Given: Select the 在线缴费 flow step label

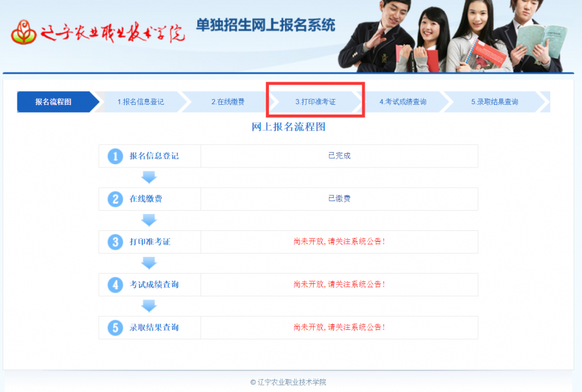Looking at the screenshot, I should (146, 199).
